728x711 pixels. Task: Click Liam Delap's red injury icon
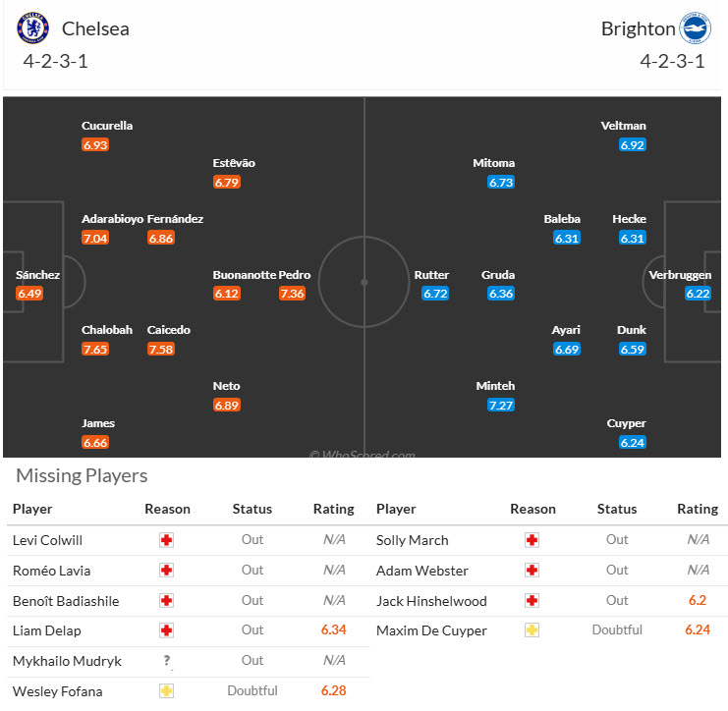(167, 630)
